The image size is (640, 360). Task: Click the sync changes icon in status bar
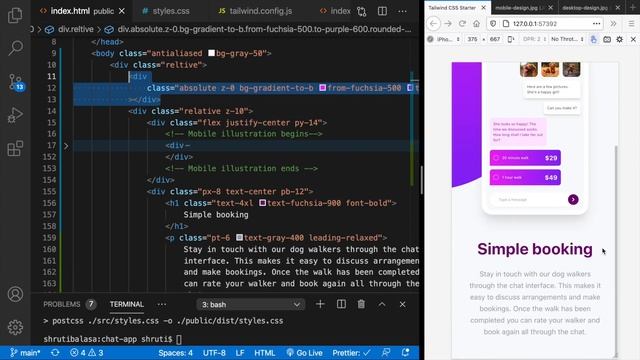(x=55, y=353)
